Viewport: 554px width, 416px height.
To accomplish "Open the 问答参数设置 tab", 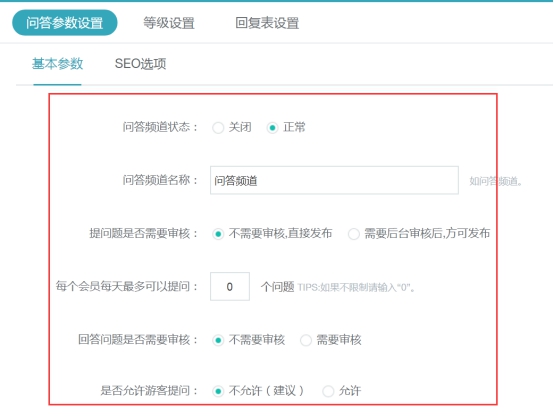I will pos(65,23).
